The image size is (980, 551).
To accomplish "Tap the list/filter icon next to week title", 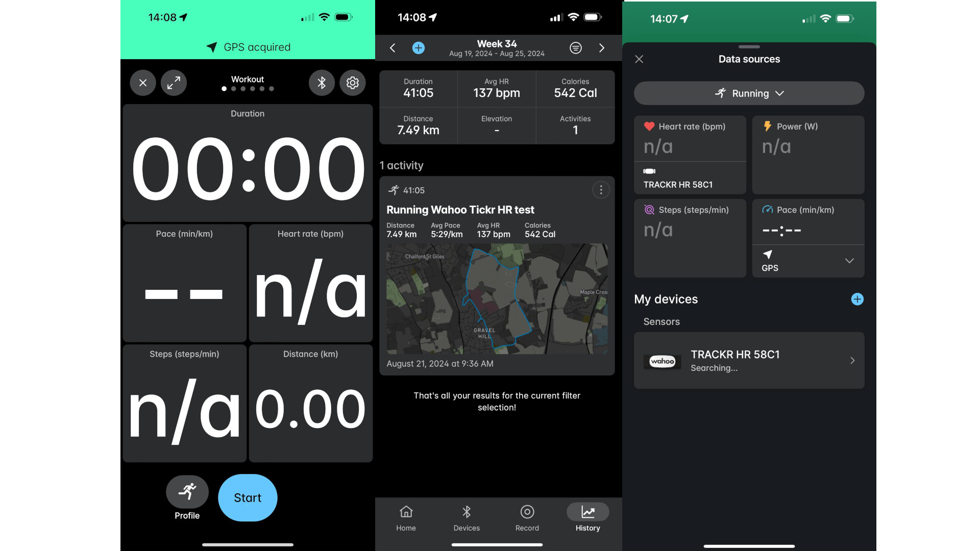I will point(575,47).
